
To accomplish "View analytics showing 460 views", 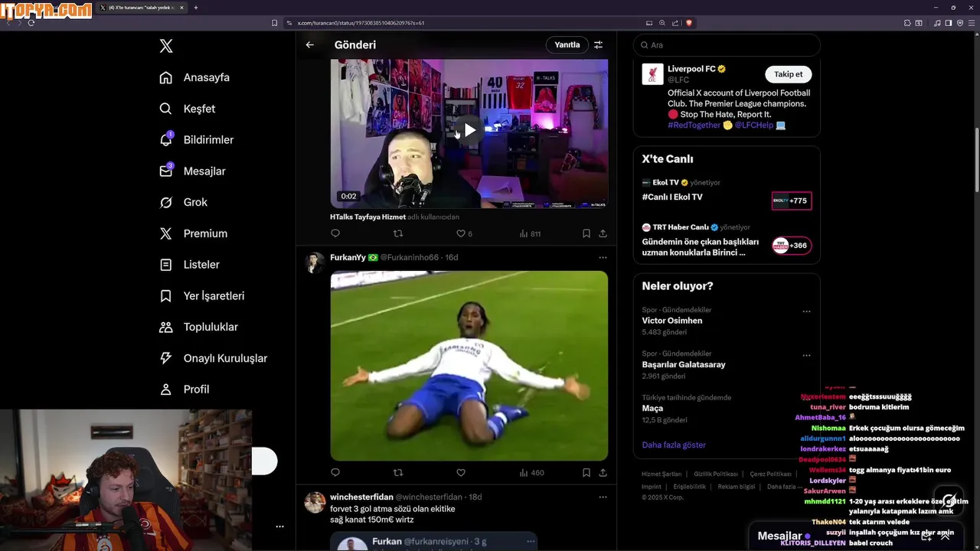I will tap(531, 473).
